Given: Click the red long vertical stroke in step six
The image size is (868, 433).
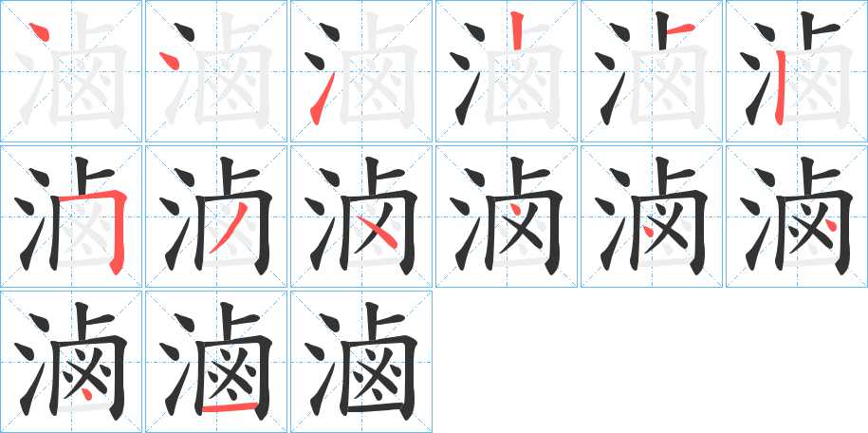Looking at the screenshot, I should tap(781, 87).
